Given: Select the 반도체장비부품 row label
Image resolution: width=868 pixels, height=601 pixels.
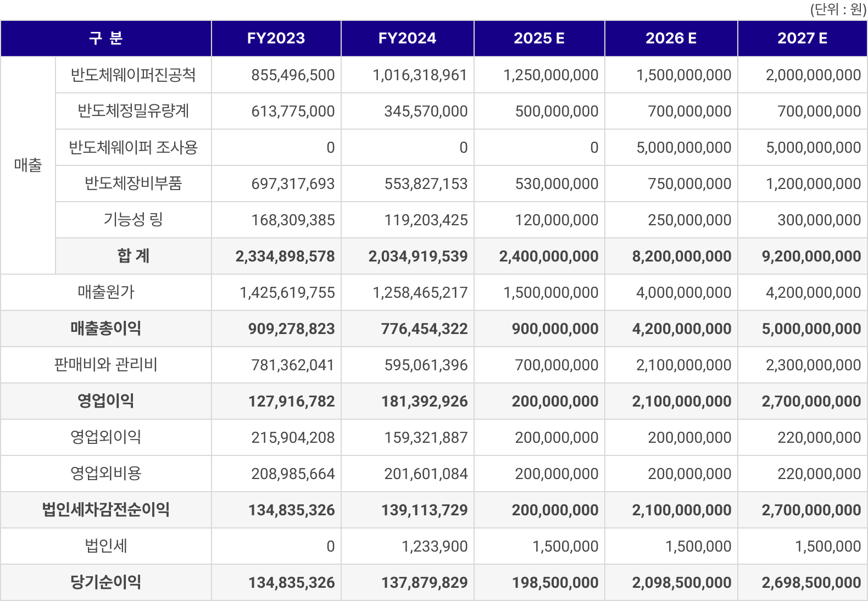Looking at the screenshot, I should coord(133,183).
